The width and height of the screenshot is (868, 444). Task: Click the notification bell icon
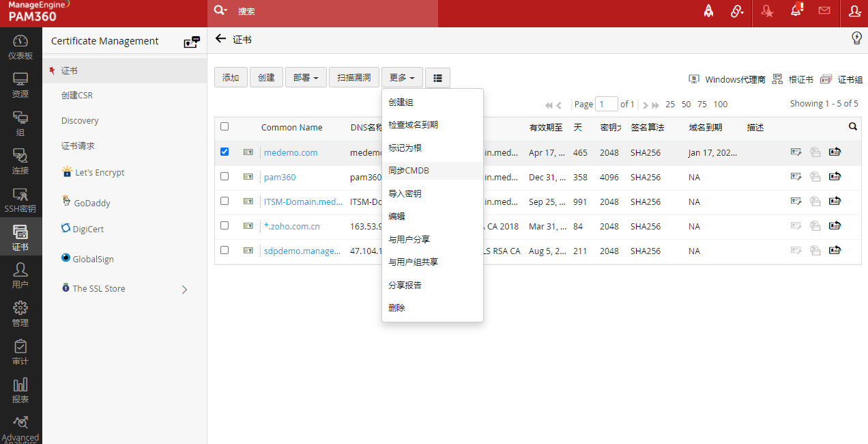pyautogui.click(x=796, y=10)
